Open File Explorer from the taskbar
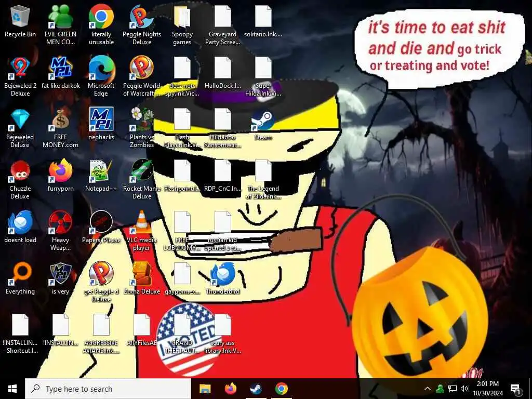 tap(205, 389)
